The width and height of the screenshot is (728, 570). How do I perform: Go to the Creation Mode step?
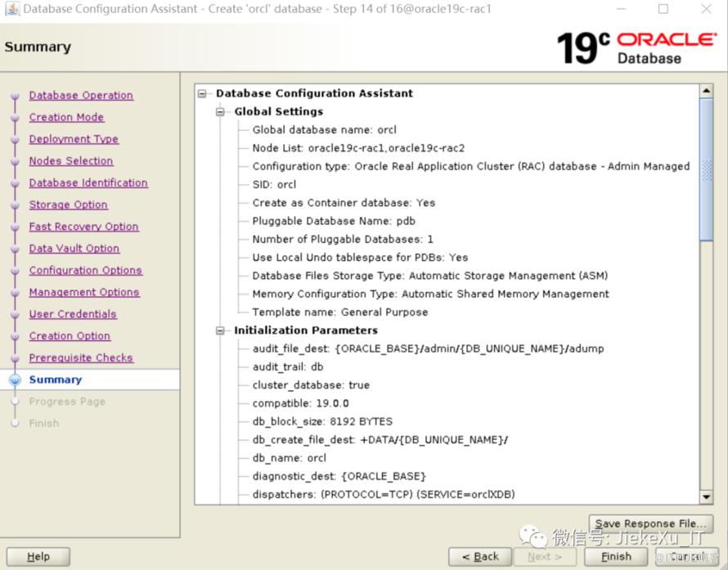click(x=66, y=118)
